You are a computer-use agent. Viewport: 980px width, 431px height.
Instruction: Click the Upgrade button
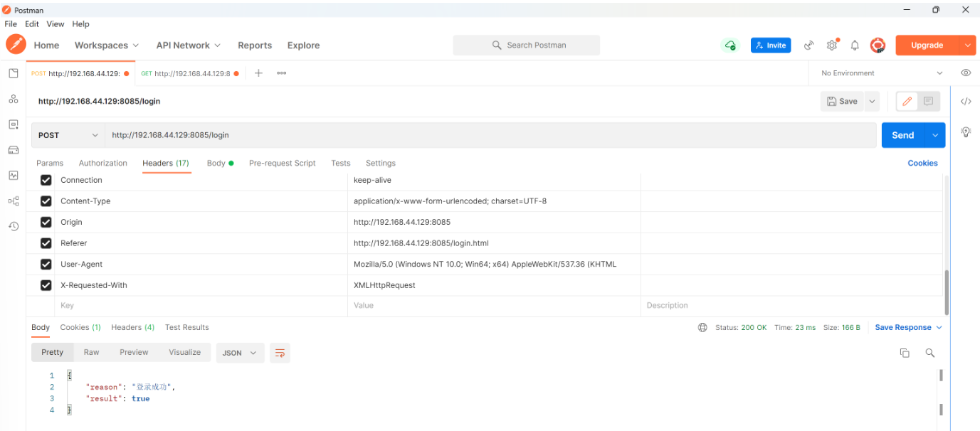pyautogui.click(x=927, y=45)
